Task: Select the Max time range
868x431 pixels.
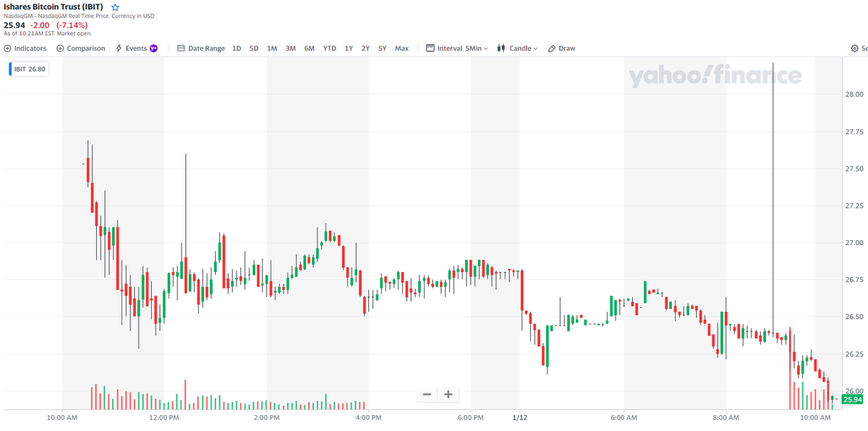Action: 401,48
